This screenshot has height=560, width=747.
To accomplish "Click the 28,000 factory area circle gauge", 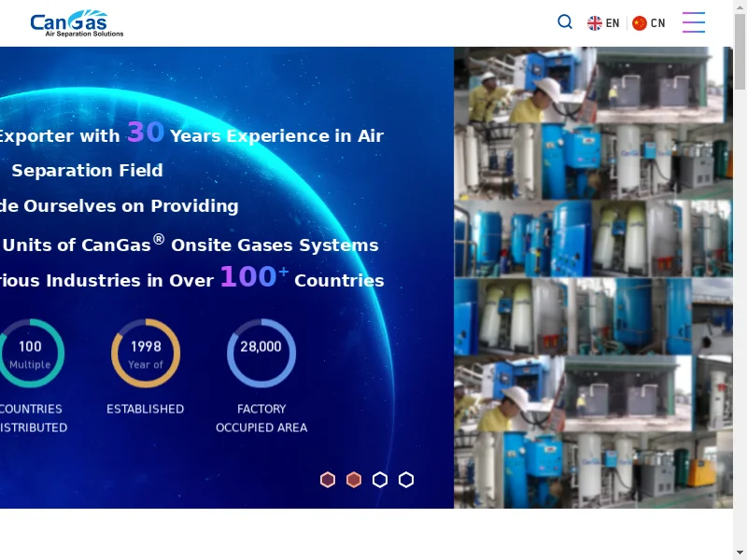I will point(261,354).
